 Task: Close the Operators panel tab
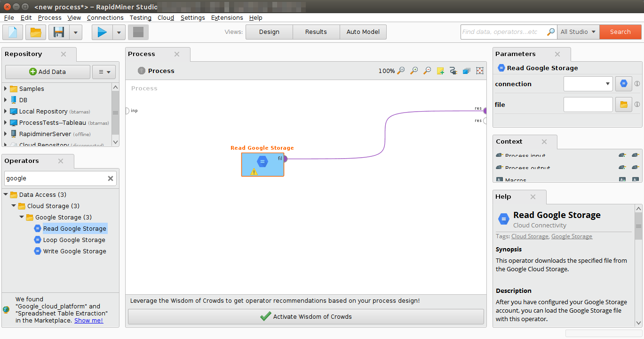(61, 161)
